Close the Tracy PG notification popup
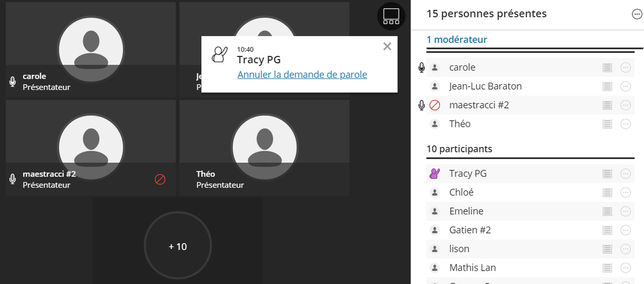 coord(387,46)
